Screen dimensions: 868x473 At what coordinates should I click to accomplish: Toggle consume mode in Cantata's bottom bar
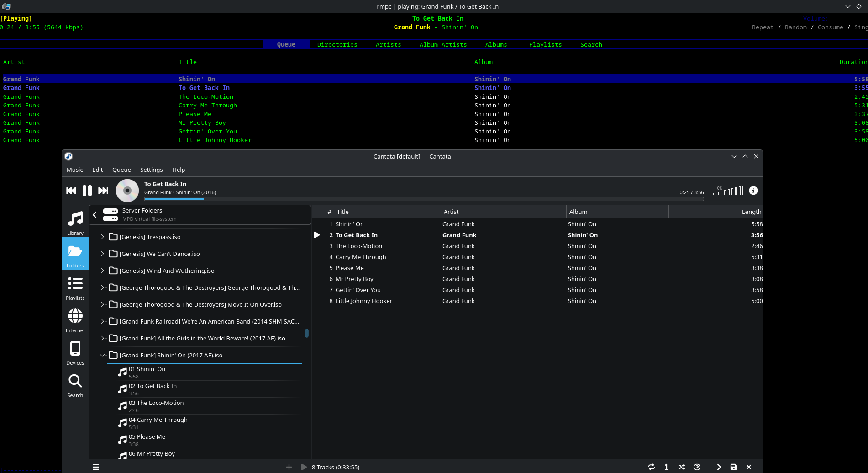(697, 467)
